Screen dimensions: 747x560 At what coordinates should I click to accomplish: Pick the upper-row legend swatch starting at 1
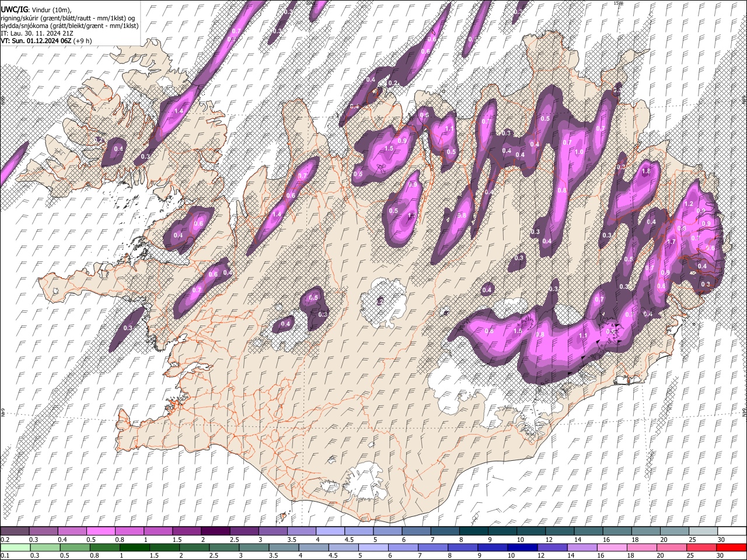(158, 531)
